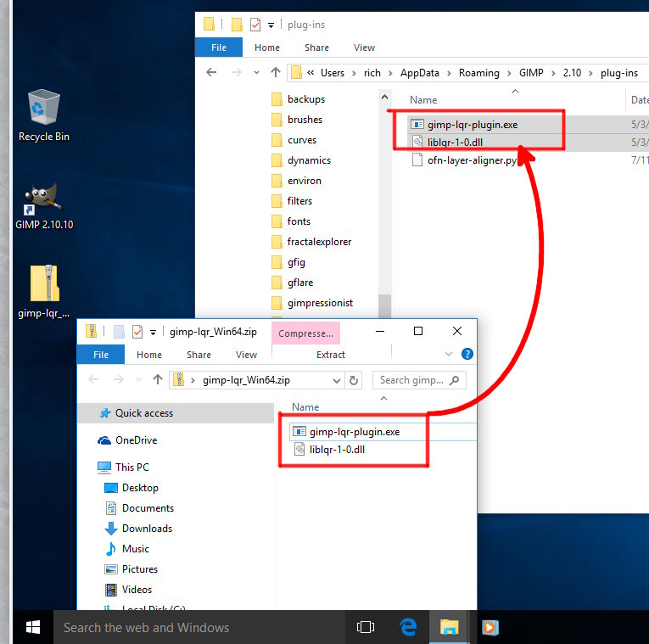
Task: Switch to Home tab in plug-ins window
Action: [267, 48]
